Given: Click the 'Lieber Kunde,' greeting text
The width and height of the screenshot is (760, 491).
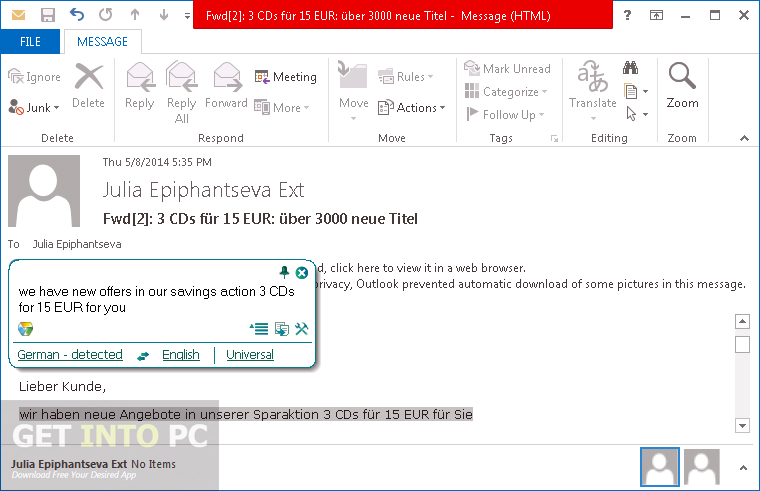Looking at the screenshot, I should click(63, 386).
